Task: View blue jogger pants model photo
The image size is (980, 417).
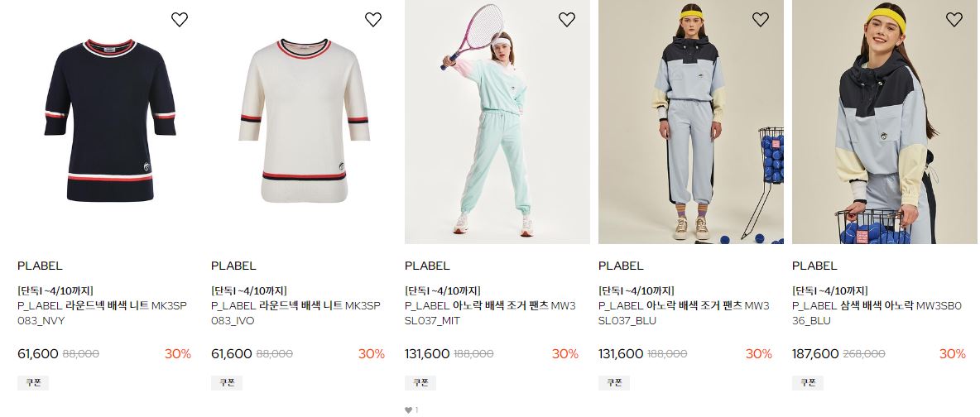Action: point(691,122)
